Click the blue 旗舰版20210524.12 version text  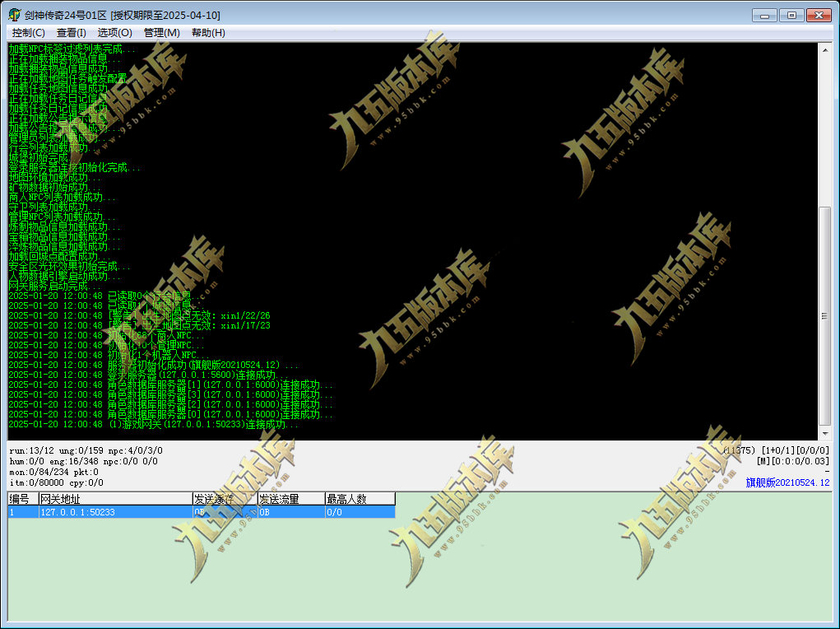pos(787,482)
